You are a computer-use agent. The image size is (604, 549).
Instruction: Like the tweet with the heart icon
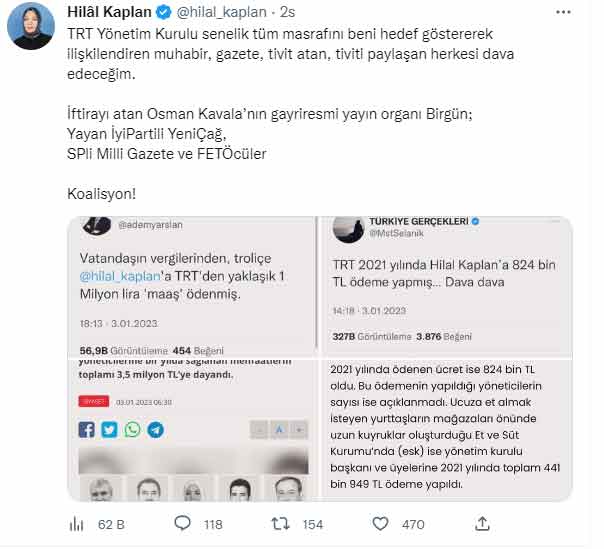coord(380,524)
